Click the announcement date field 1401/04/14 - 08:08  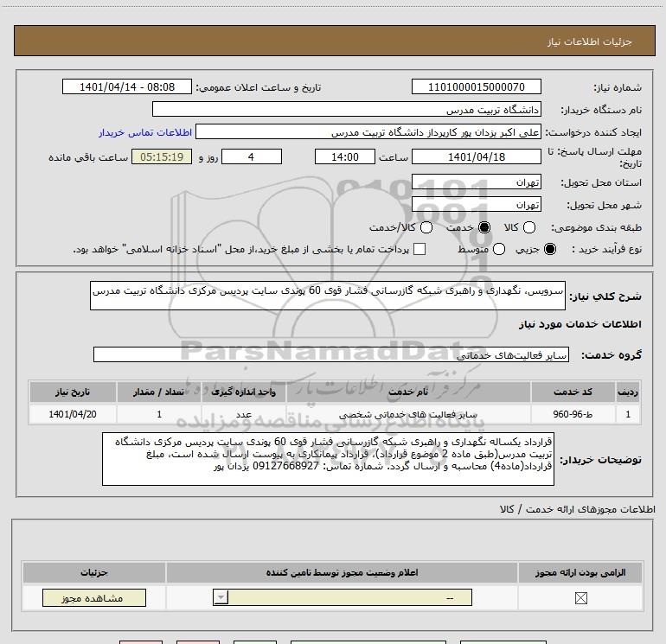[127, 86]
